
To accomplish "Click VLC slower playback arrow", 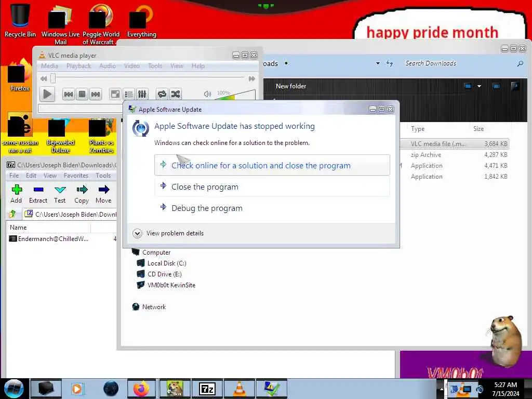I will [44, 79].
